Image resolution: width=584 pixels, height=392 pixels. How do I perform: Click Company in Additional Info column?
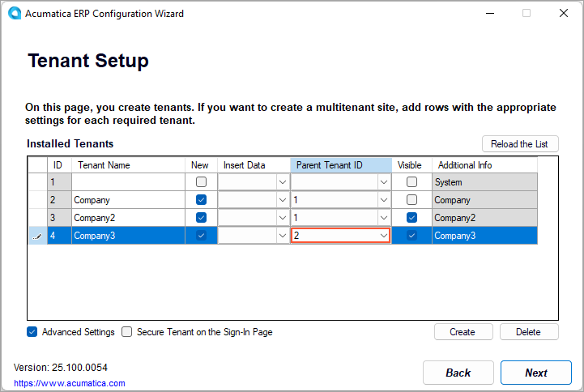[484, 200]
